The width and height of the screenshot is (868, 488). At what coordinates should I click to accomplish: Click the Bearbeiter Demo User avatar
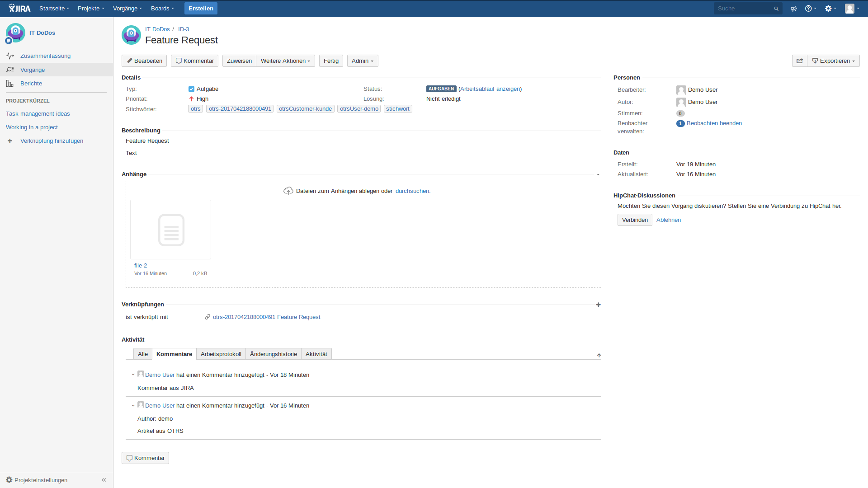pos(681,90)
